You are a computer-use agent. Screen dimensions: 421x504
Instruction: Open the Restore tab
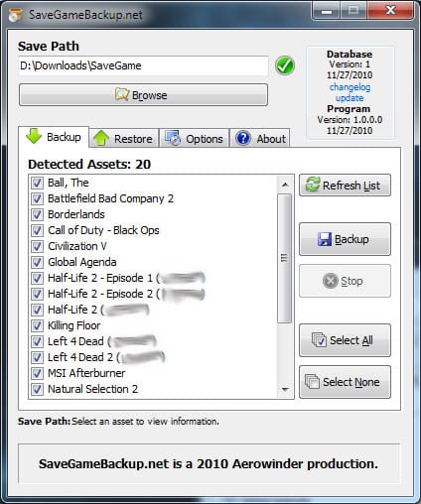pos(124,138)
